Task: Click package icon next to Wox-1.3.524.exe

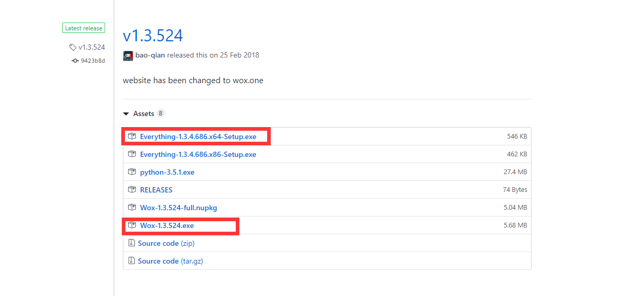Action: [132, 225]
